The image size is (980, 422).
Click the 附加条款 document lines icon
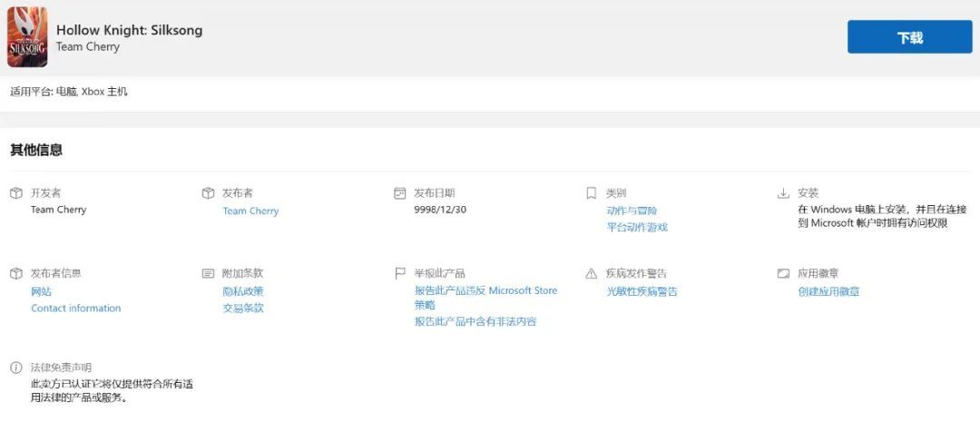pyautogui.click(x=208, y=273)
